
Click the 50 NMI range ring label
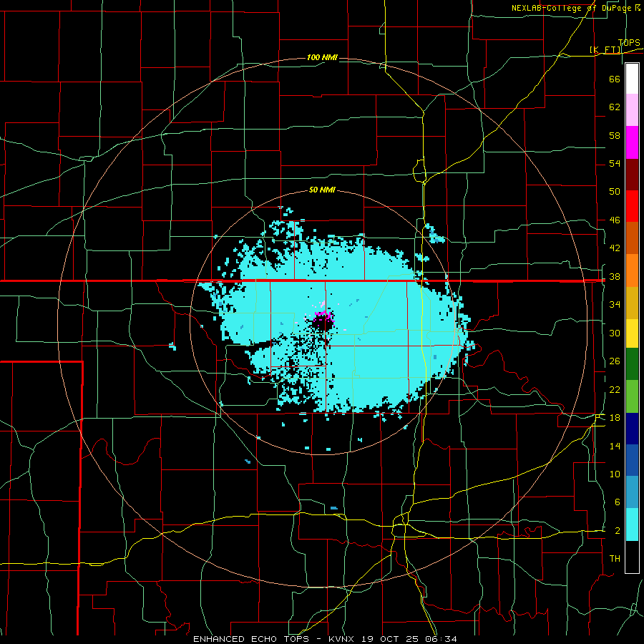(322, 190)
